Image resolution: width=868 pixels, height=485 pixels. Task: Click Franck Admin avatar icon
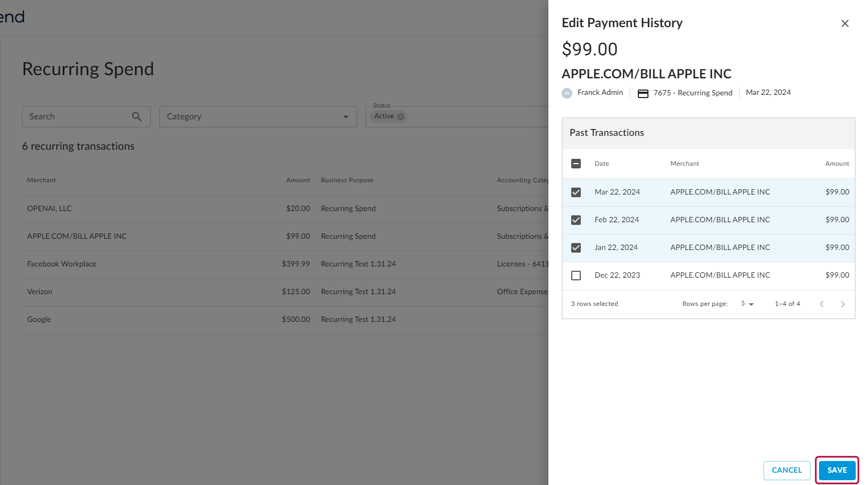pos(567,93)
